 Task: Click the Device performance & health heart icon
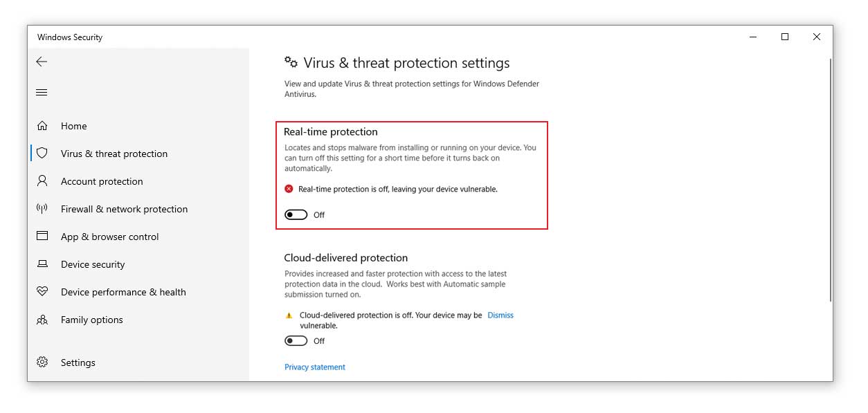coord(42,291)
